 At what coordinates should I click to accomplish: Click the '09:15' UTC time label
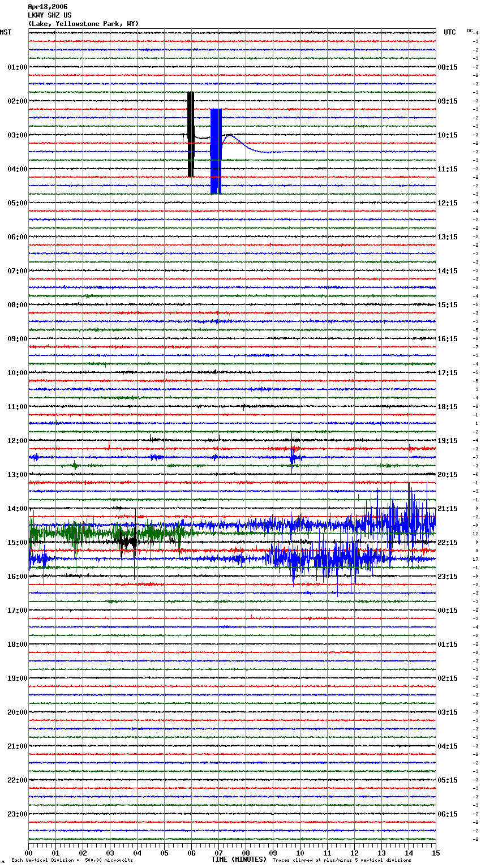pyautogui.click(x=448, y=101)
